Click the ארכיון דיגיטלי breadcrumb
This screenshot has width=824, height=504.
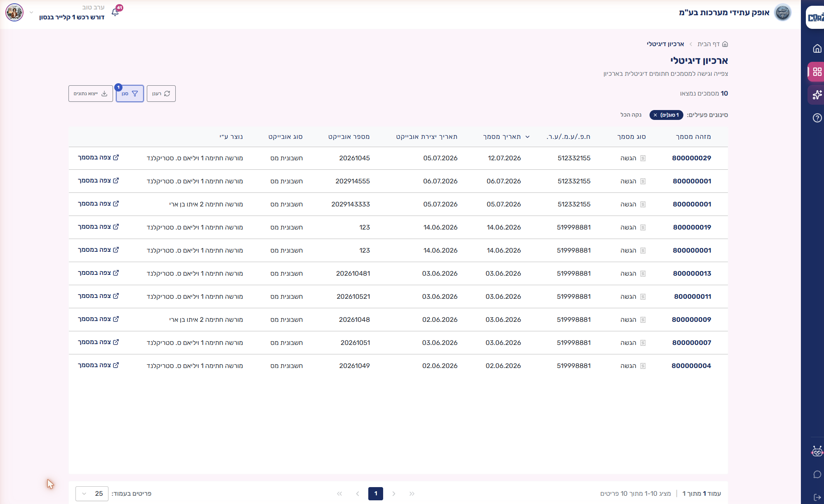665,44
